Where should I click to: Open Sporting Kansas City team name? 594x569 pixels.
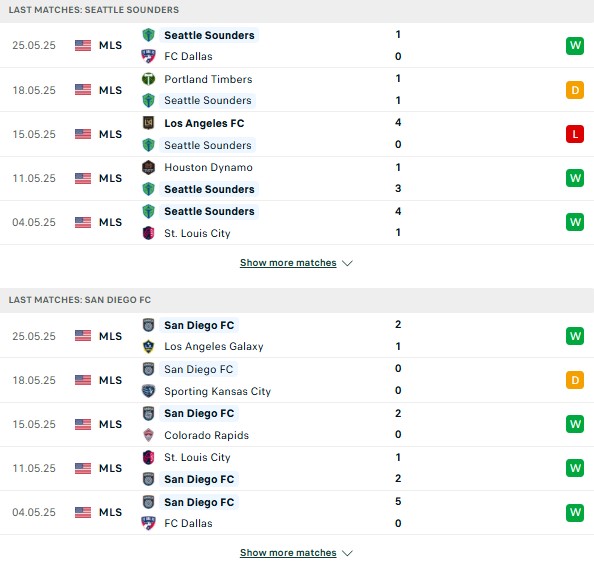click(x=217, y=391)
